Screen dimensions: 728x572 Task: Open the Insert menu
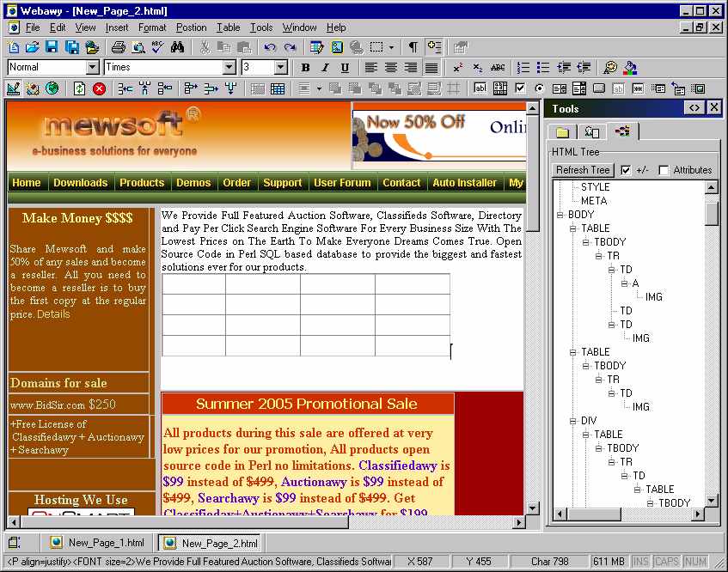[x=117, y=27]
